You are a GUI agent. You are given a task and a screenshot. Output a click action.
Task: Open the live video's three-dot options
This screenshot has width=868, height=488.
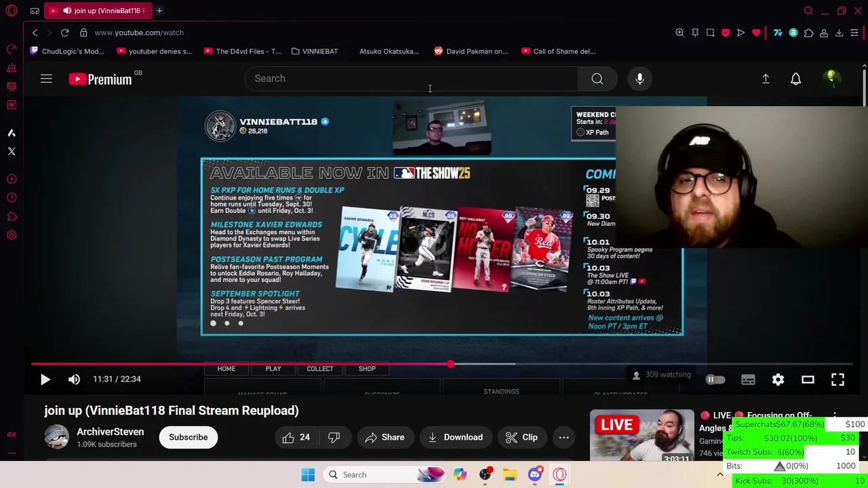tap(835, 415)
